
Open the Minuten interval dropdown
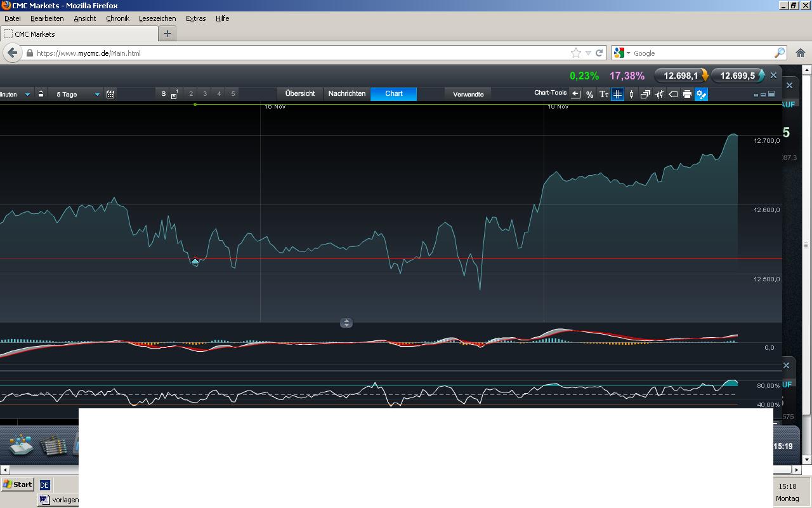click(16, 94)
